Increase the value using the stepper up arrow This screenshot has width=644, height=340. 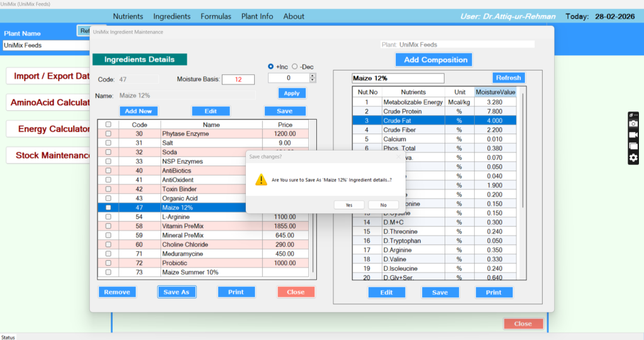pos(313,76)
